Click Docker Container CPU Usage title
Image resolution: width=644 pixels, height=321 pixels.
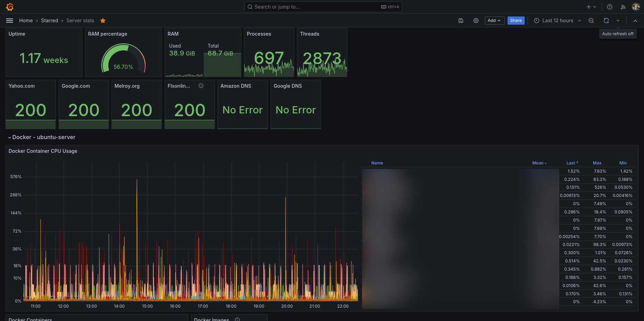(43, 151)
